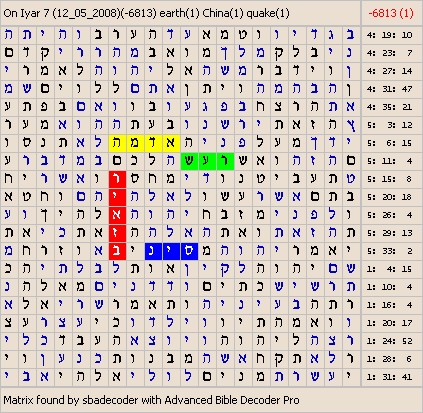Image resolution: width=423 pixels, height=413 pixels.
Task: Click the blue-highlighted letter ס cell
Action: [x=189, y=251]
